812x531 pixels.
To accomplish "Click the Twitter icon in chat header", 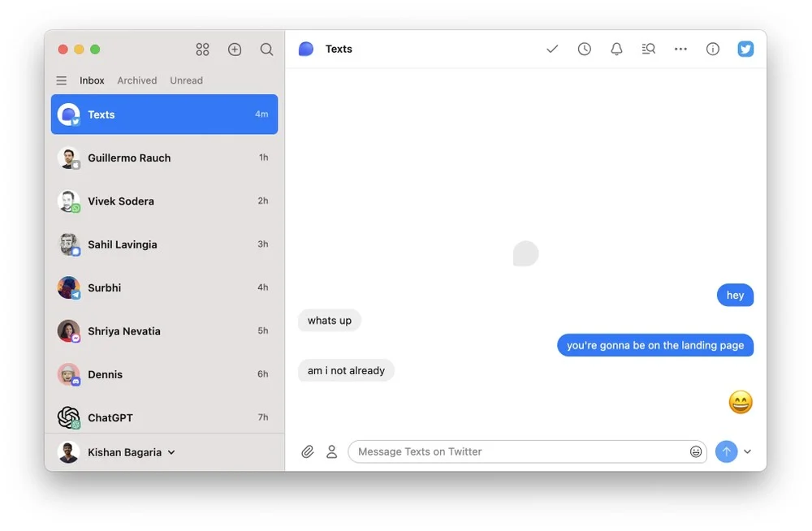I will coord(745,49).
